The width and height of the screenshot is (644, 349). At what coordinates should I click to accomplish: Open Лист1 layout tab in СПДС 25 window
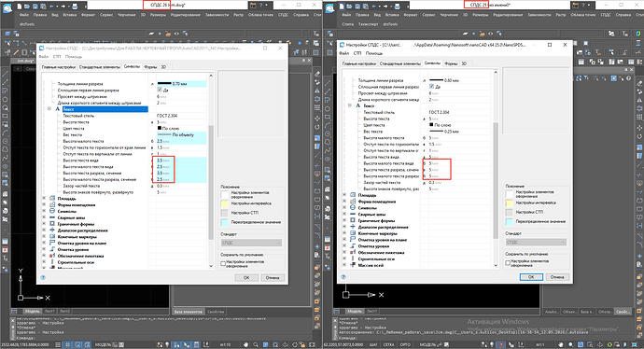point(371,312)
